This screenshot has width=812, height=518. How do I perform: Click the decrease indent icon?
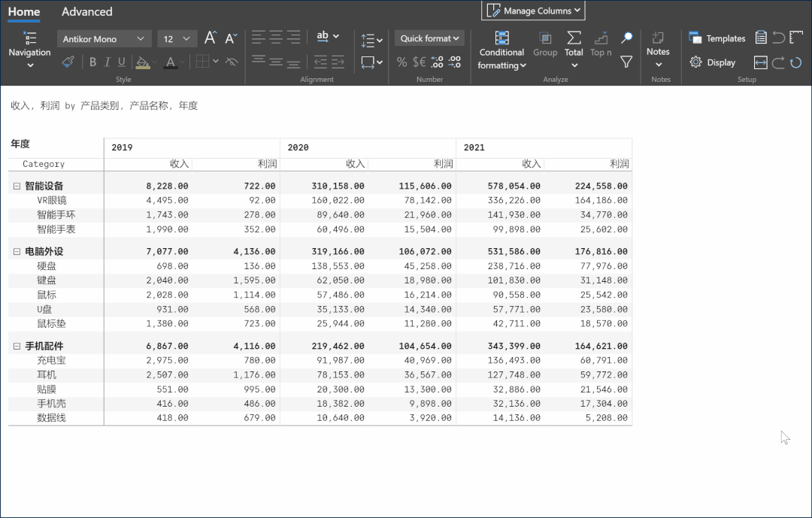click(320, 62)
